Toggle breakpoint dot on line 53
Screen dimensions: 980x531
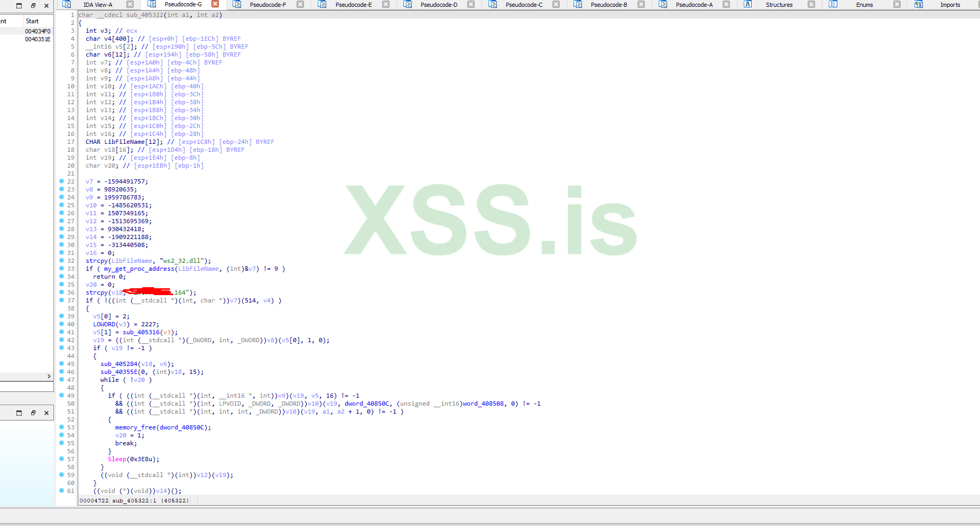pyautogui.click(x=61, y=427)
